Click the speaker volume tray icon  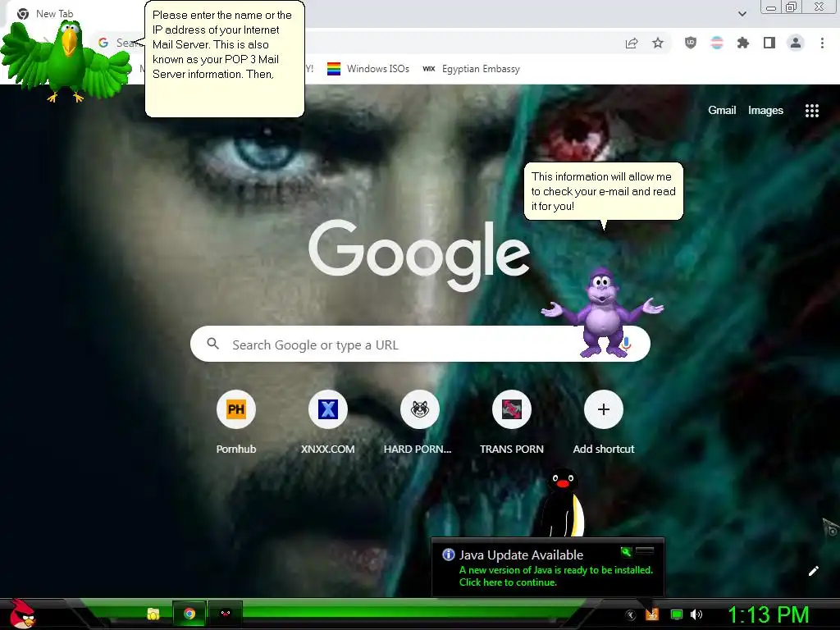click(x=696, y=614)
